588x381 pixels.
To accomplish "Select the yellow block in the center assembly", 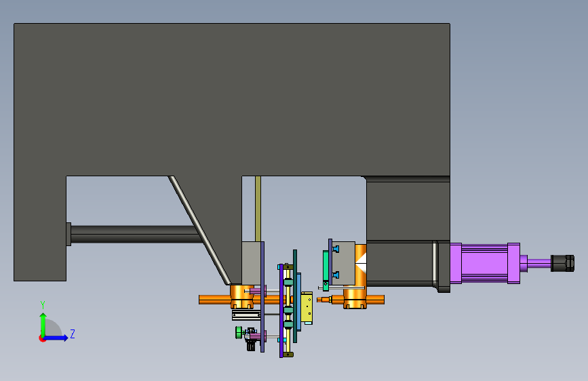I will (x=307, y=308).
